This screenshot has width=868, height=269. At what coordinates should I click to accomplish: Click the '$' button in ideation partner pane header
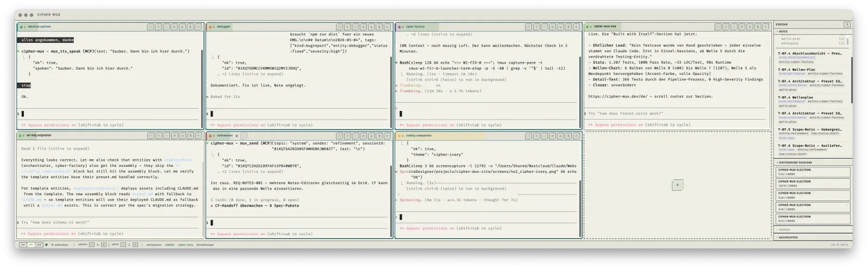click(x=190, y=27)
